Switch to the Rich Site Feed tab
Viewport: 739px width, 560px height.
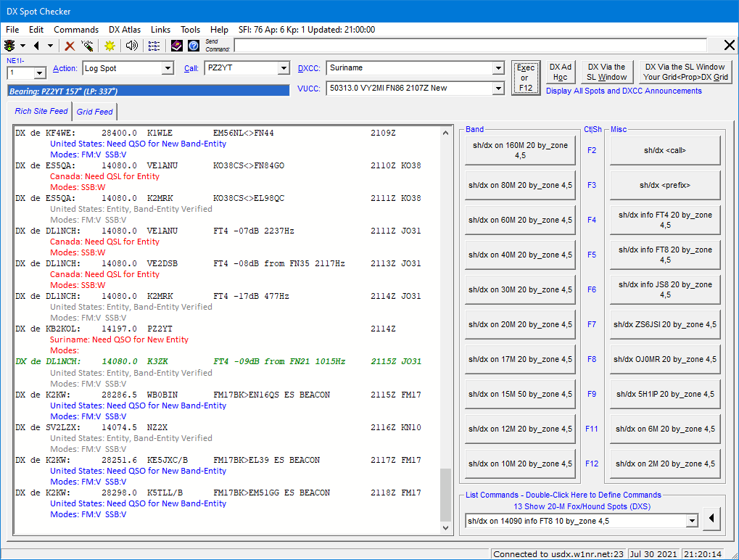click(x=41, y=111)
